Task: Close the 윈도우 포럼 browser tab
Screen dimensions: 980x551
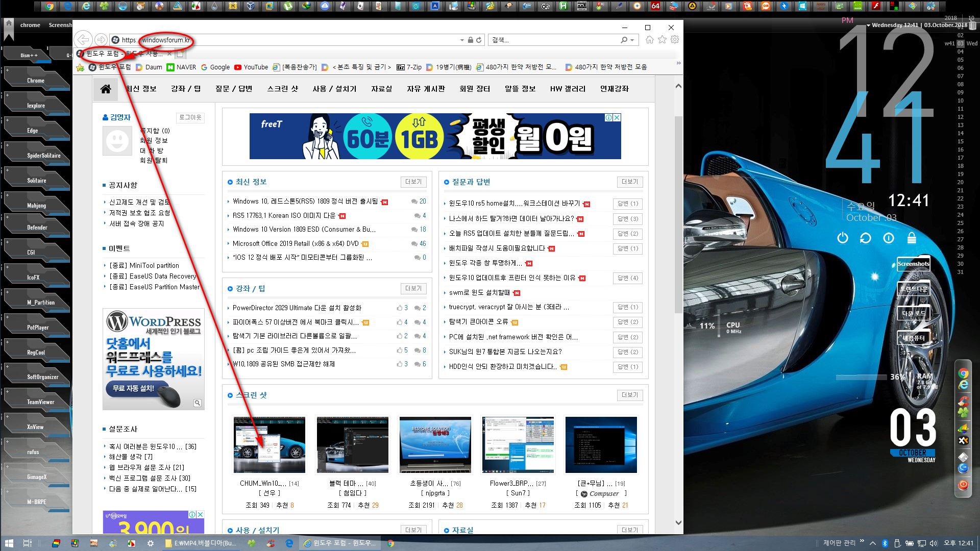Action: point(169,54)
